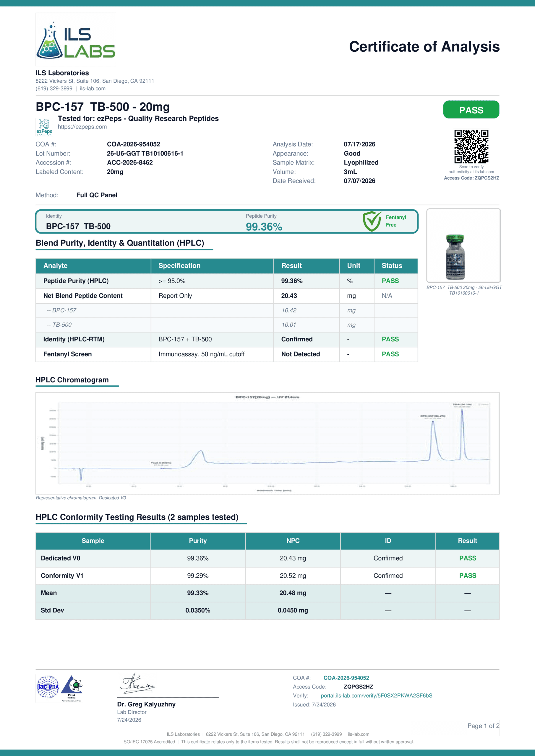Image resolution: width=535 pixels, height=756 pixels.
Task: Click the green PASS badge at top
Action: [x=471, y=110]
